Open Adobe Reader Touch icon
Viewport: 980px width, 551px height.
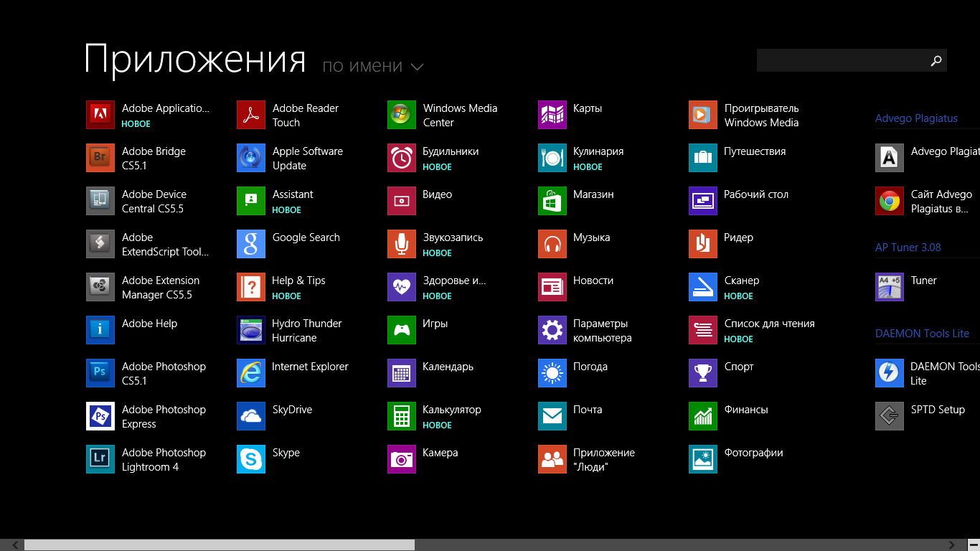251,115
